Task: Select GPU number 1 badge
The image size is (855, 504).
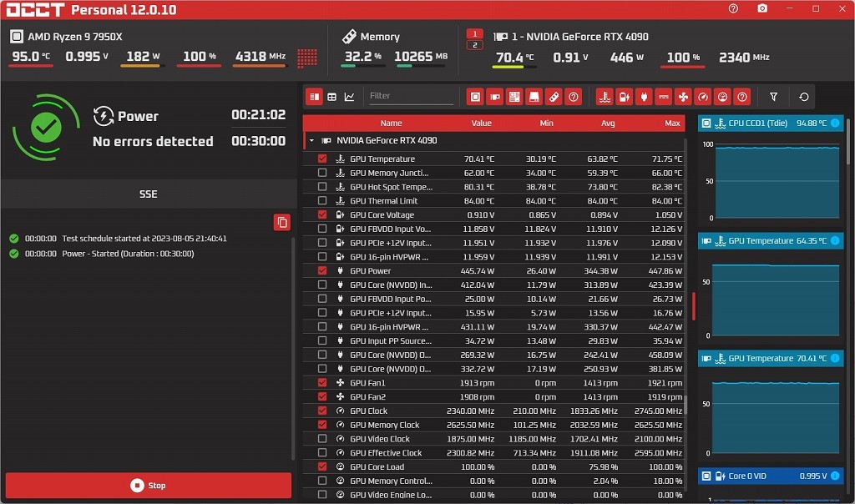Action: (475, 33)
